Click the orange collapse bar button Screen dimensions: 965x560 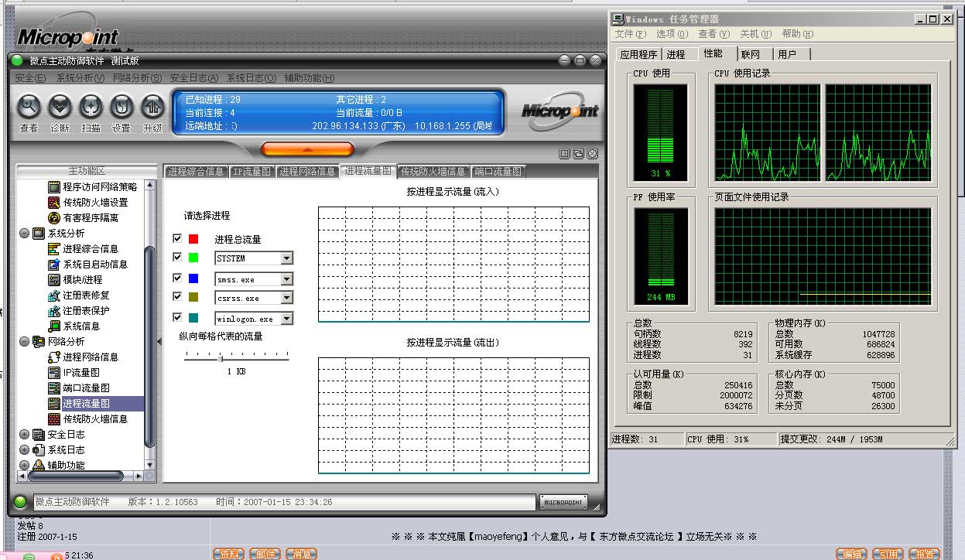307,149
